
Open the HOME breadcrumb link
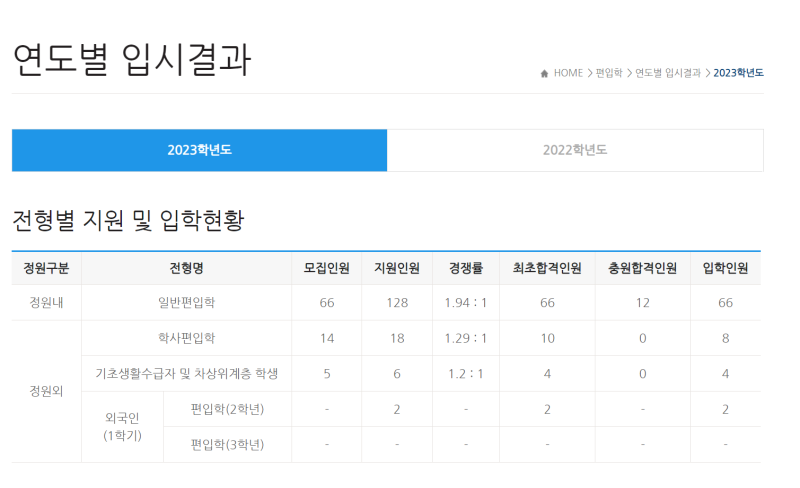(568, 73)
